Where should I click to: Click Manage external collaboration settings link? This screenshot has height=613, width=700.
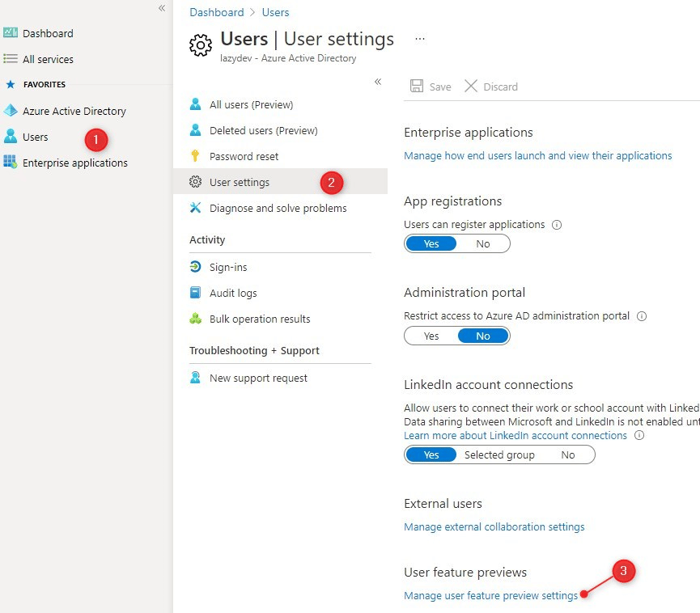click(494, 526)
